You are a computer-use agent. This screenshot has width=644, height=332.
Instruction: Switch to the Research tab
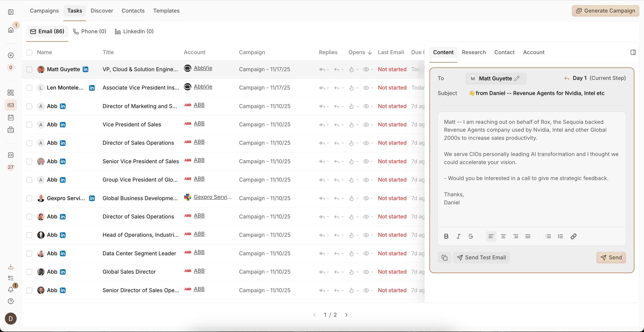click(473, 52)
